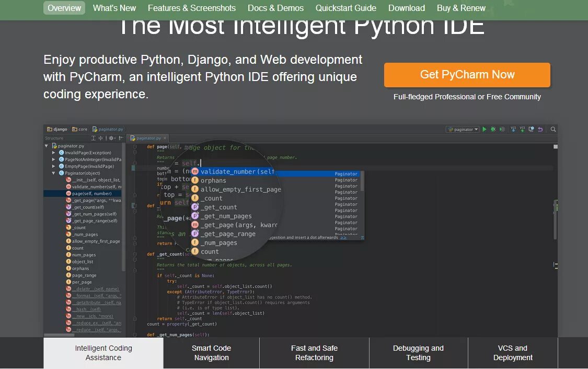Viewport: 588px width, 369px height.
Task: Select the VCS and Deployment tab
Action: (513, 353)
